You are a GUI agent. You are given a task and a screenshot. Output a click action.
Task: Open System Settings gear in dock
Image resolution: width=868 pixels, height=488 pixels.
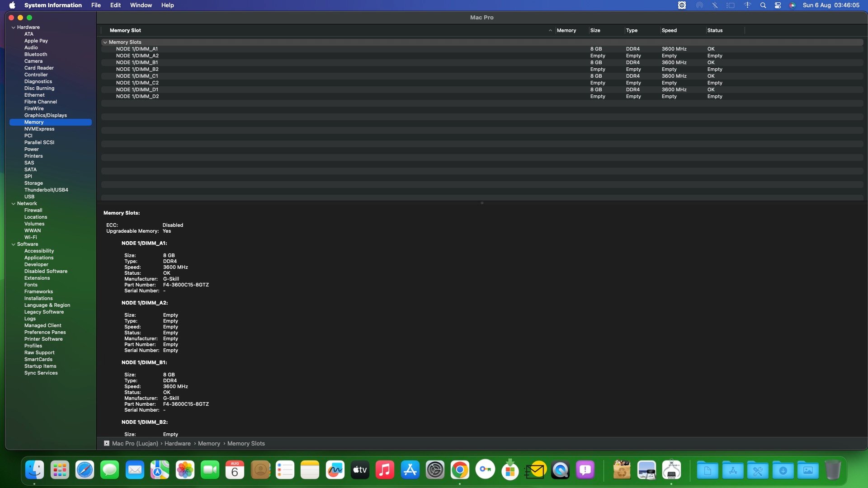435,470
